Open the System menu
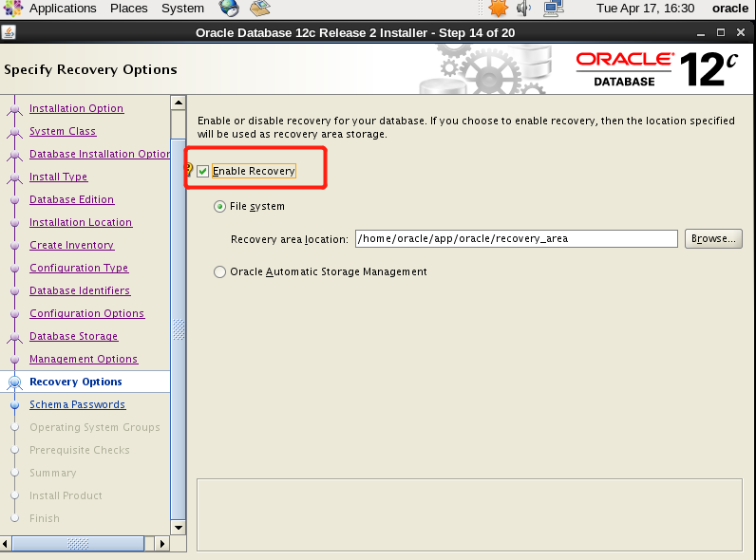 [x=182, y=9]
